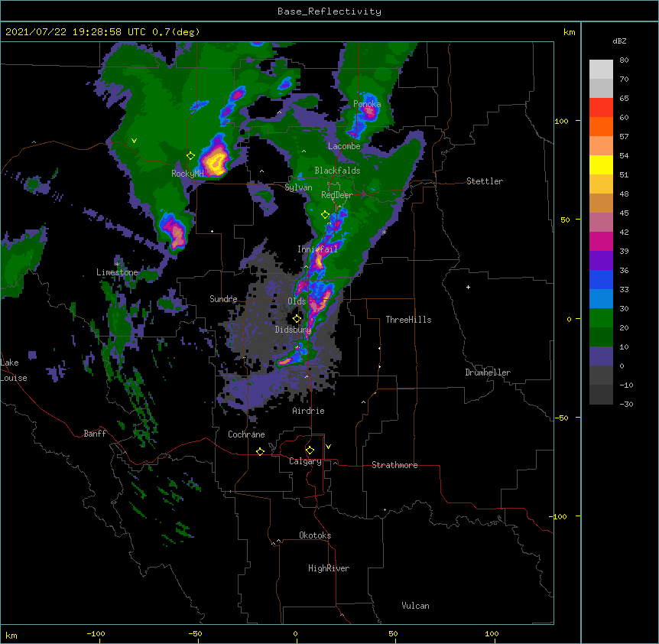Viewport: 659px width, 644px height.
Task: Click the -50 tick label on vertical axis
Action: [561, 418]
